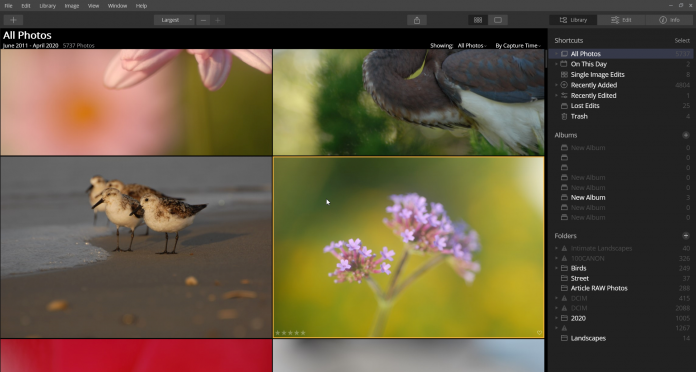
Task: Increase thumbnail size with plus button
Action: point(218,20)
